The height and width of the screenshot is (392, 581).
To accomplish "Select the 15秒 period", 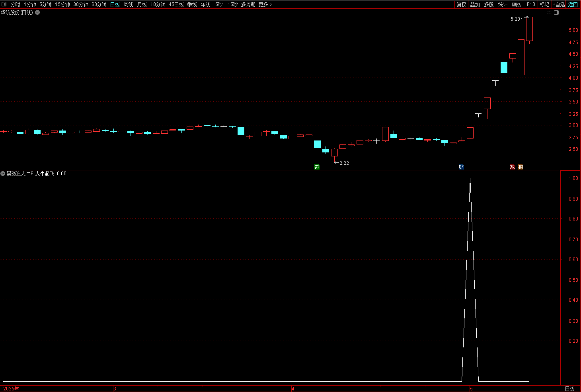I will (232, 4).
